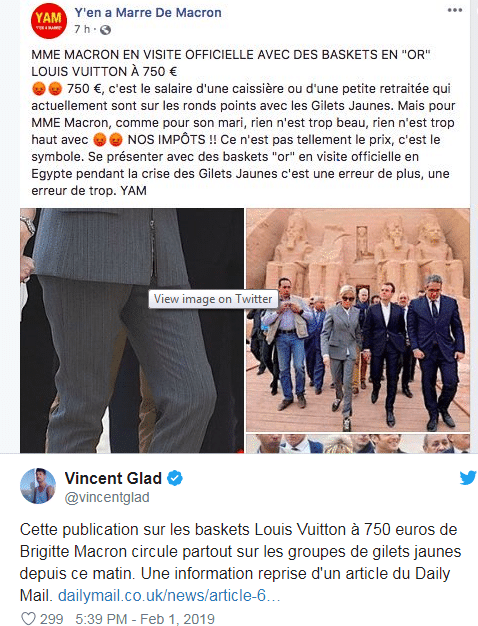Image resolution: width=478 pixels, height=626 pixels.
Task: Click the 7 h post timestamp
Action: click(x=82, y=30)
